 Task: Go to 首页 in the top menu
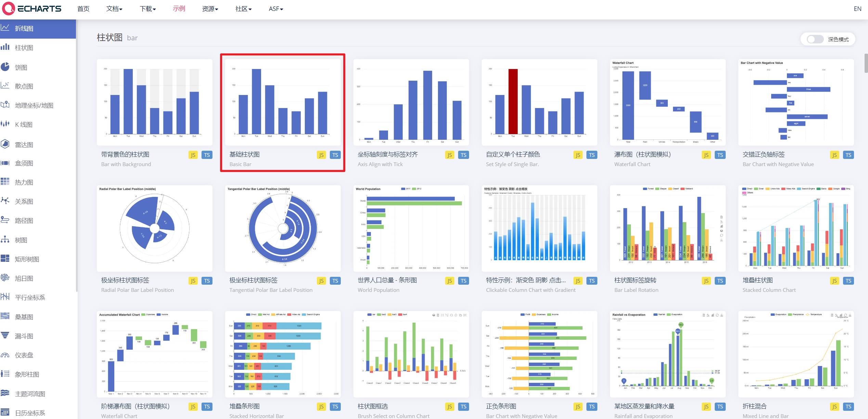pos(83,9)
